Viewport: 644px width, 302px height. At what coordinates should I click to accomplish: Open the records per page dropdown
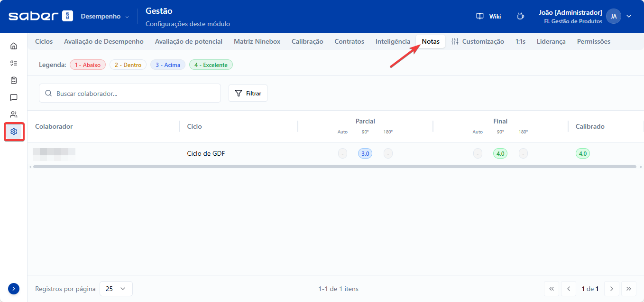(x=116, y=289)
